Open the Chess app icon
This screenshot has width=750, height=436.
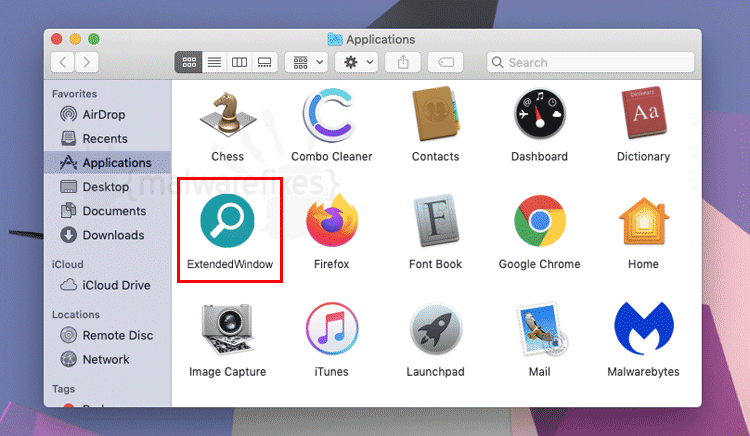click(228, 114)
